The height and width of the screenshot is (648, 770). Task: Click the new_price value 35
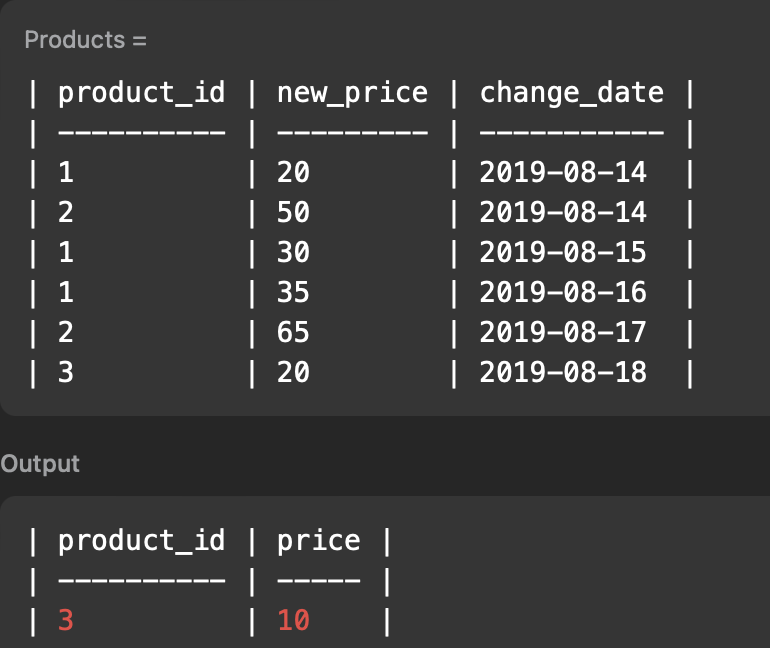[293, 292]
